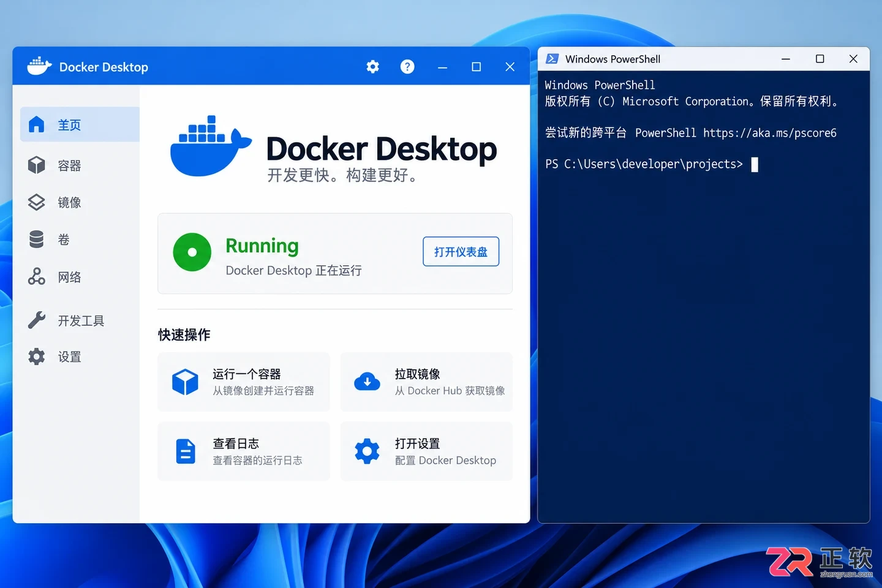Click the Running status text
The image size is (882, 588).
click(x=262, y=246)
